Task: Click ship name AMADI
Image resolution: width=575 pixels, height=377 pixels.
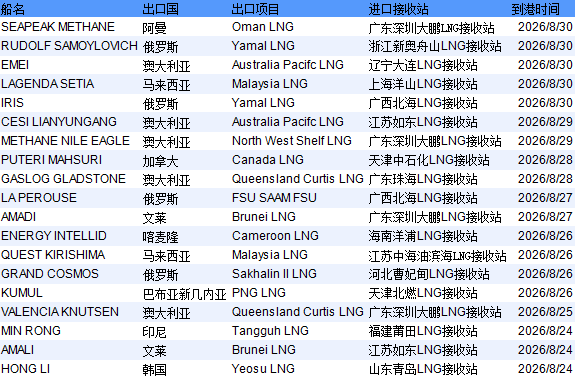Action: pyautogui.click(x=18, y=217)
